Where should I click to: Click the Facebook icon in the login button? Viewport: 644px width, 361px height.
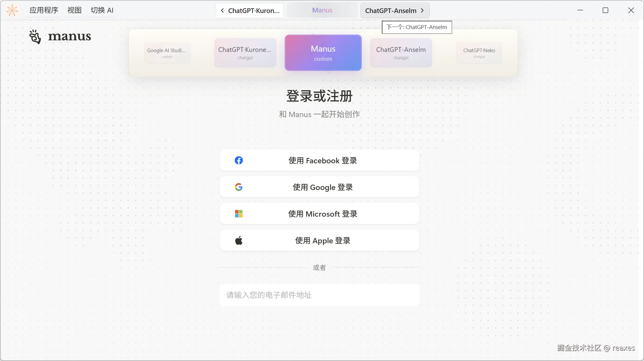239,160
